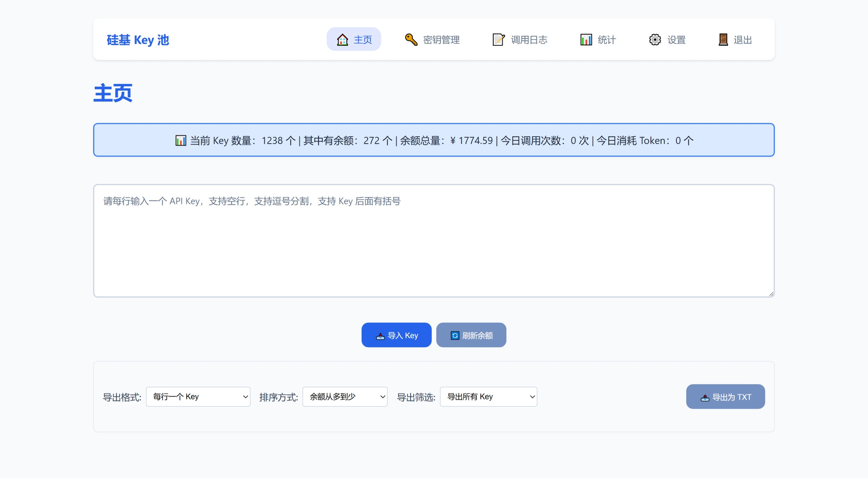Open 调用日志 via the memo icon
868x478 pixels.
pyautogui.click(x=498, y=39)
